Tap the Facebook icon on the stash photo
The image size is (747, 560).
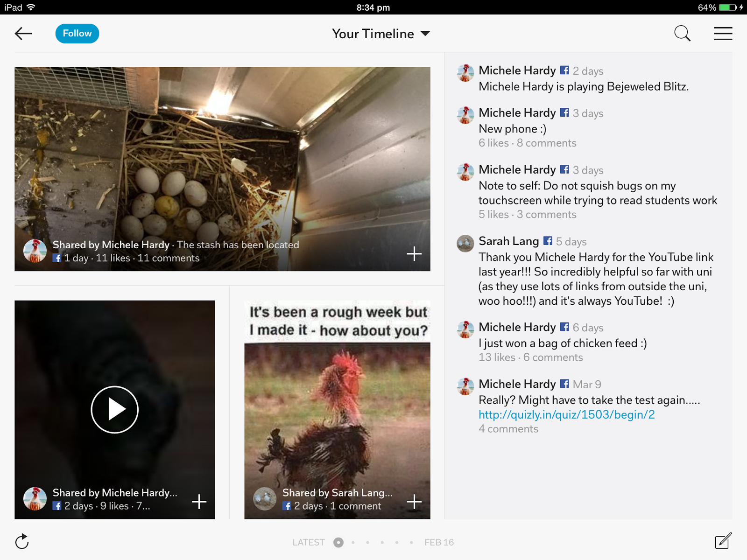[56, 258]
